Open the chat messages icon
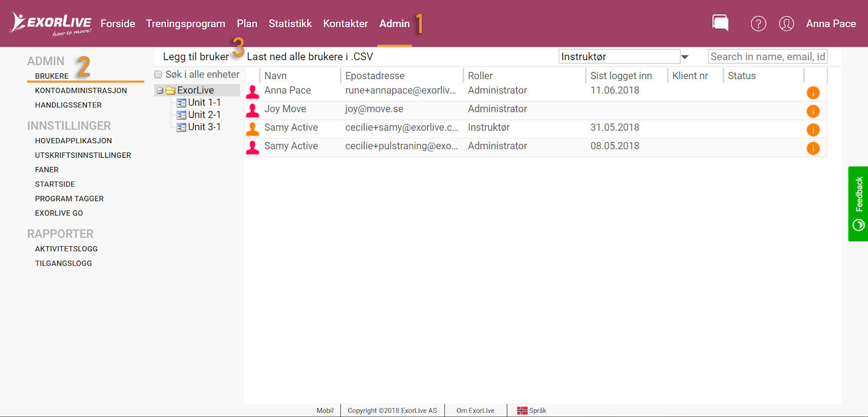The height and width of the screenshot is (417, 868). 720,23
